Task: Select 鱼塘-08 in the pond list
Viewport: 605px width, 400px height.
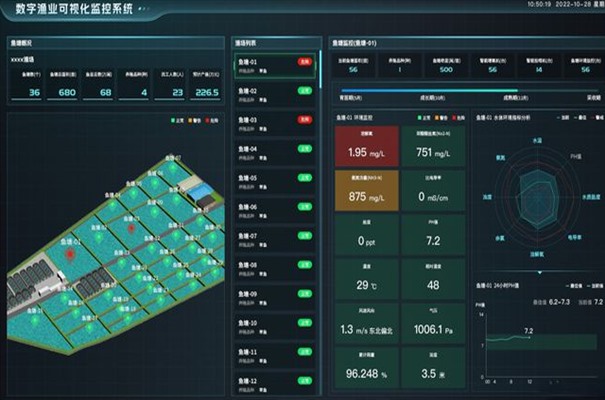Action: point(275,269)
